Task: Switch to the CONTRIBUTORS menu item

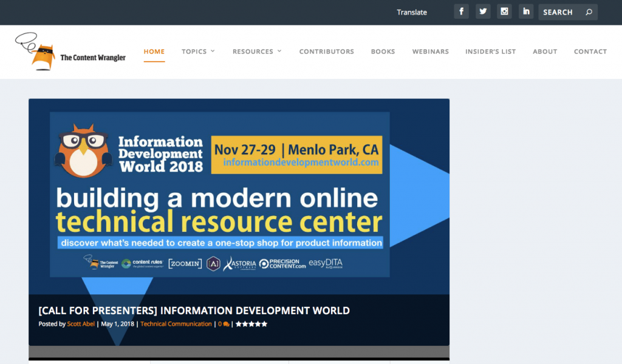Action: [x=326, y=52]
